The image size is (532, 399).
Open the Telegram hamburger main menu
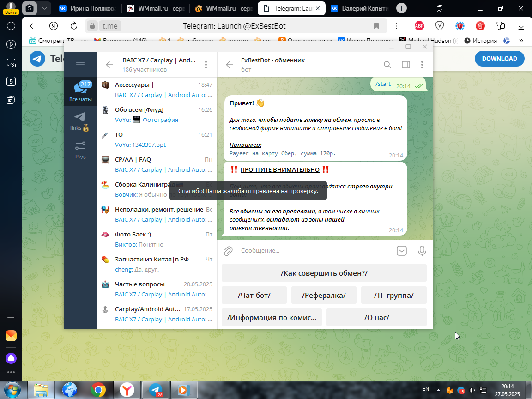tap(80, 65)
